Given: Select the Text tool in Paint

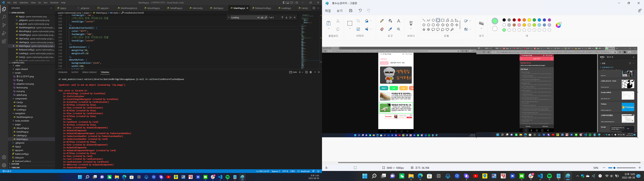Looking at the screenshot, I should (x=398, y=21).
